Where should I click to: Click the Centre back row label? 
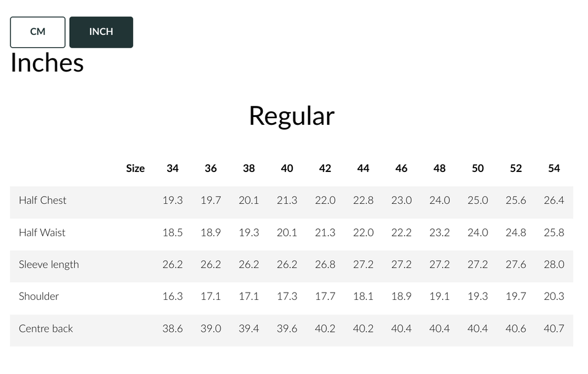[x=46, y=329]
